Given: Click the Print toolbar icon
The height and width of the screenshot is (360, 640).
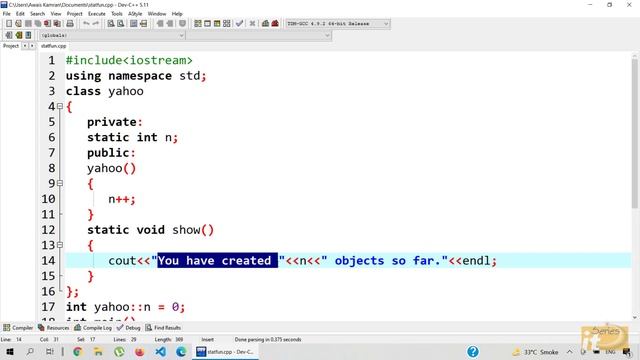Looking at the screenshot, I should pyautogui.click(x=70, y=24).
